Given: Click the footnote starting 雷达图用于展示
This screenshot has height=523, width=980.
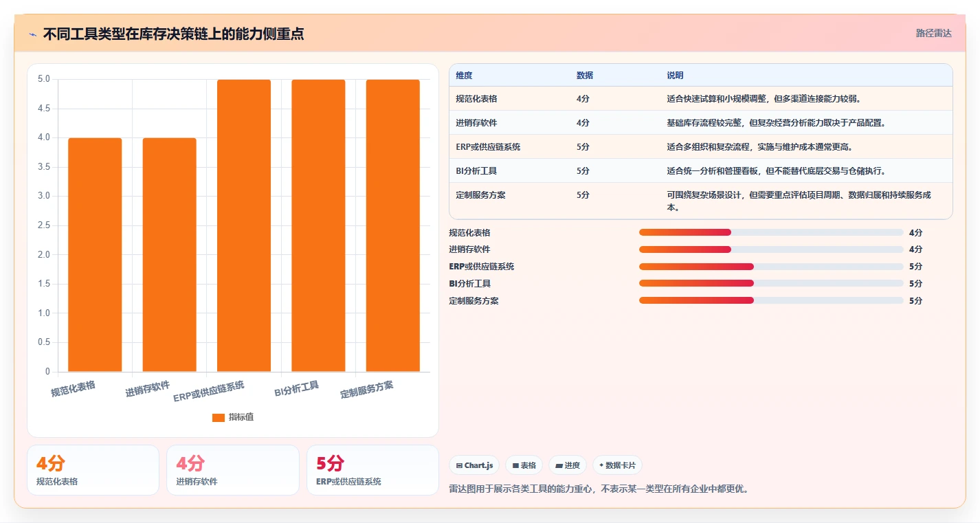Looking at the screenshot, I should point(599,489).
